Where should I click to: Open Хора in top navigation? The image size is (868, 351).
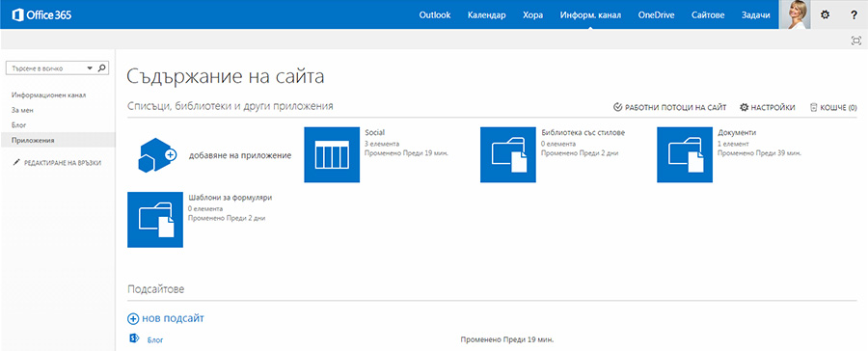(x=532, y=15)
